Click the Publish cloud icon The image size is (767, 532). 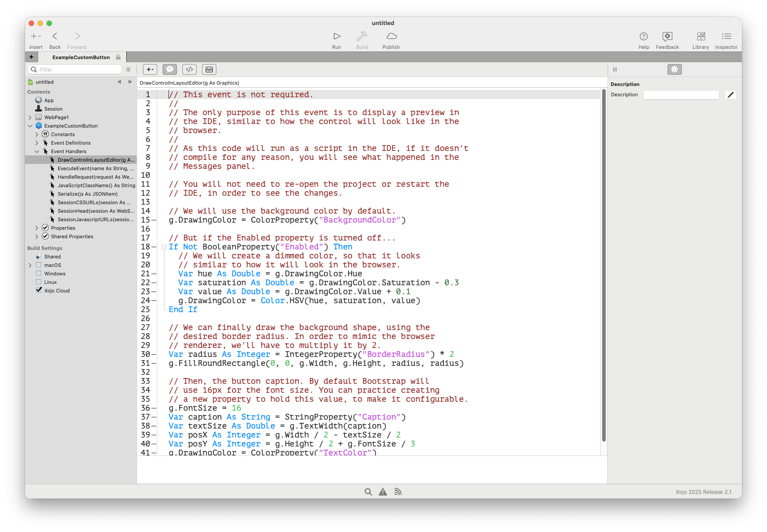pos(391,36)
